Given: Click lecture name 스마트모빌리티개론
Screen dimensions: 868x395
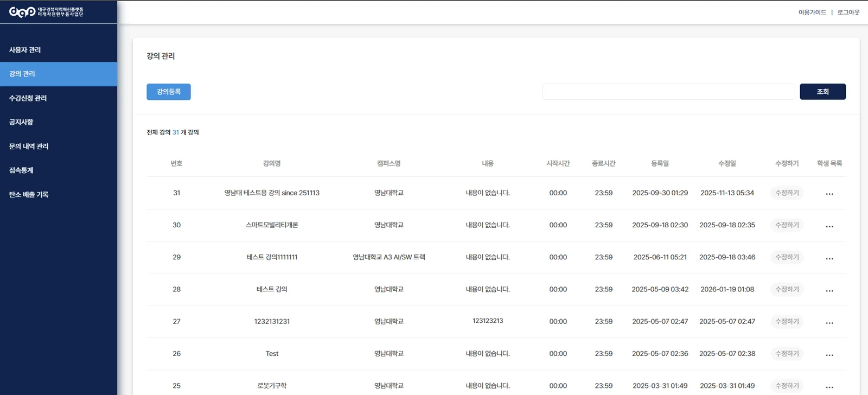Looking at the screenshot, I should tap(272, 225).
